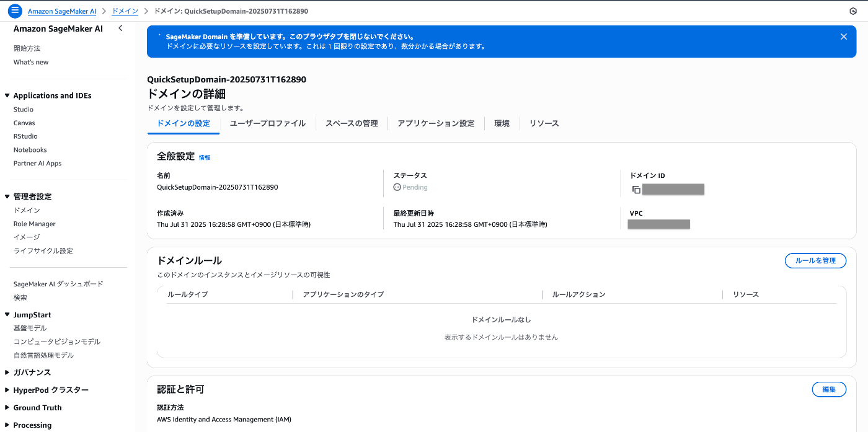Screen dimensions: 868x432
Task: Open Canvas in sidebar
Action: coord(24,123)
